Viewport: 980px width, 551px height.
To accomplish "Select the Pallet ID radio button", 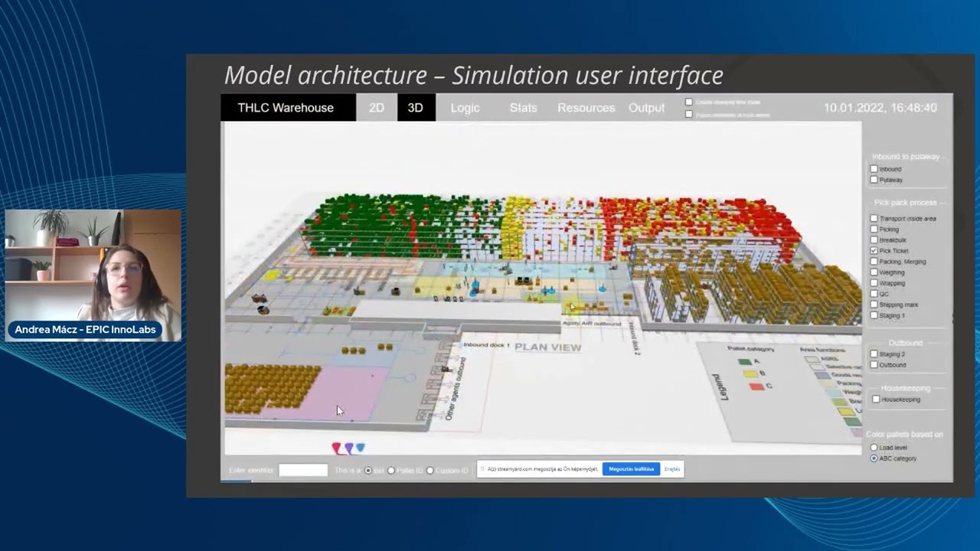I will (x=391, y=470).
